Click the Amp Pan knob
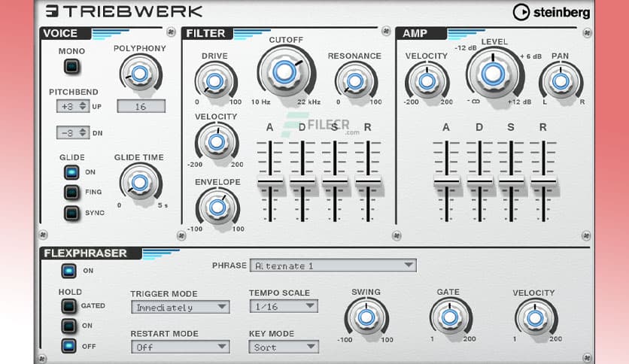 coord(561,82)
